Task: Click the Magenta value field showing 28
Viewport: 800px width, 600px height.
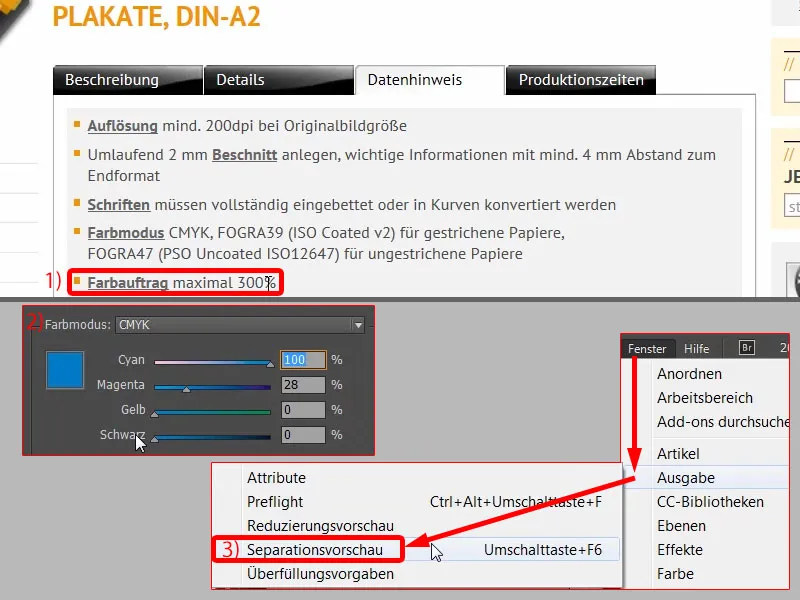Action: click(x=303, y=385)
